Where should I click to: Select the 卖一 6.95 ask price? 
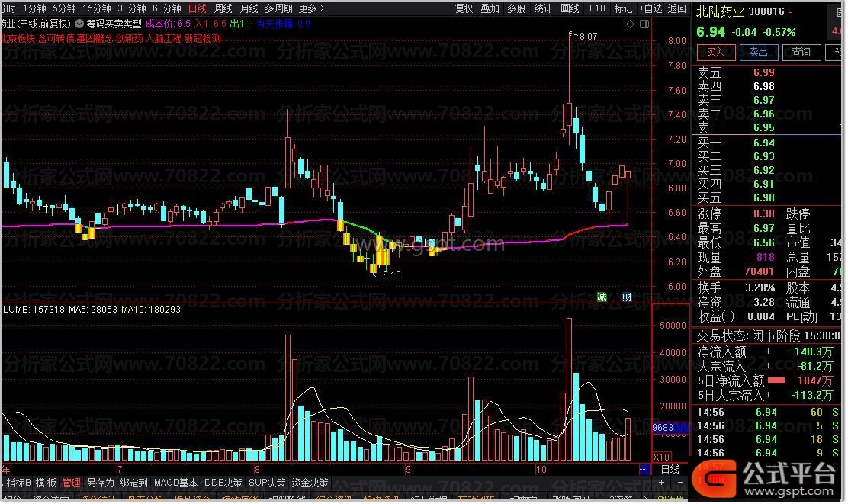point(763,127)
